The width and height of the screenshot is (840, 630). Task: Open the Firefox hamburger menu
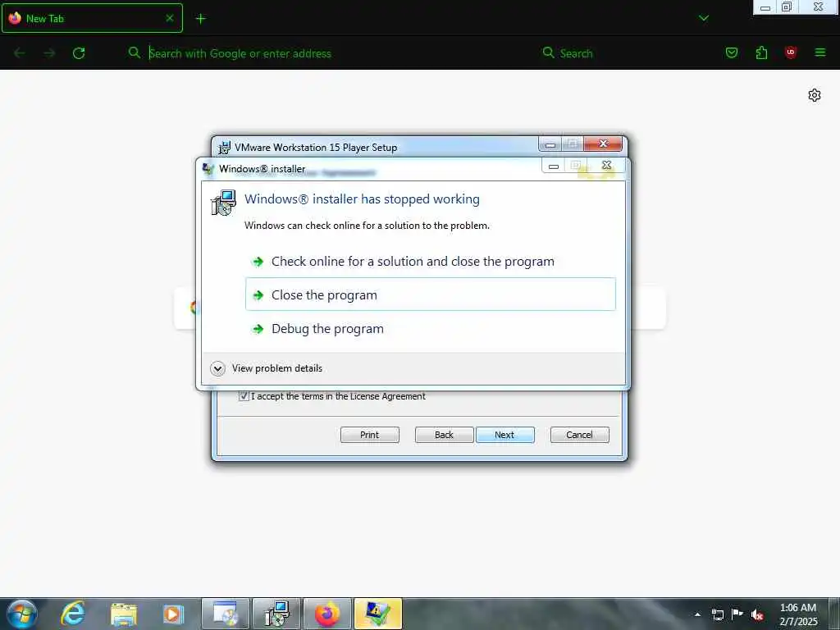(x=819, y=52)
